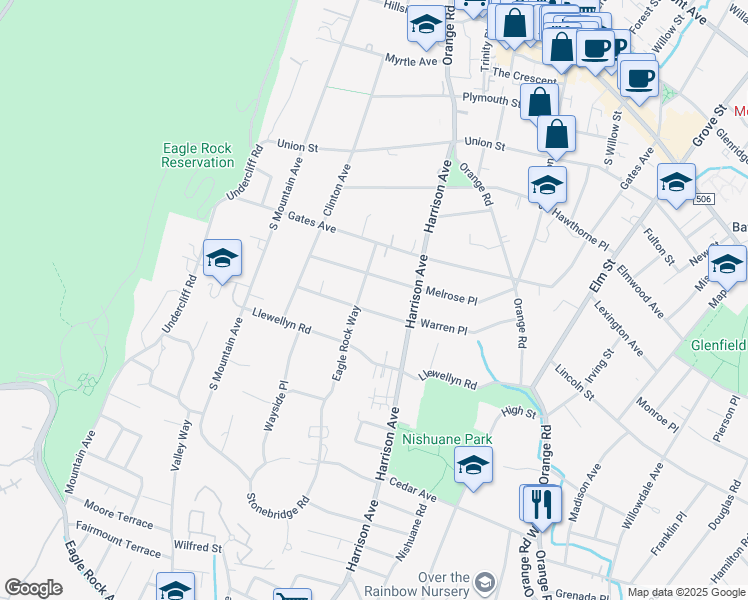Viewport: 748px width, 600px height.
Task: Select the Clinton Ave label
Action: tap(337, 190)
